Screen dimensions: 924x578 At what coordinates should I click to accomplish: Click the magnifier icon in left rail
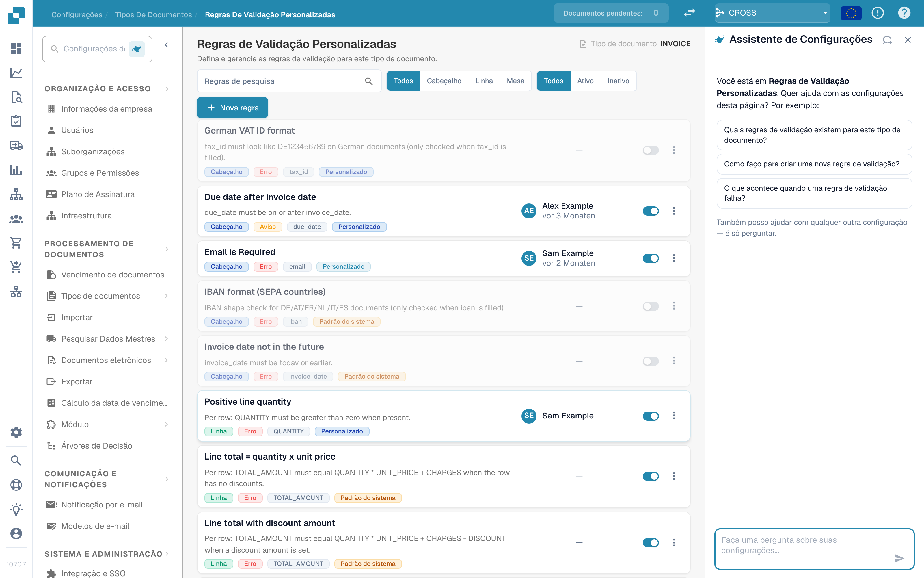point(16,460)
